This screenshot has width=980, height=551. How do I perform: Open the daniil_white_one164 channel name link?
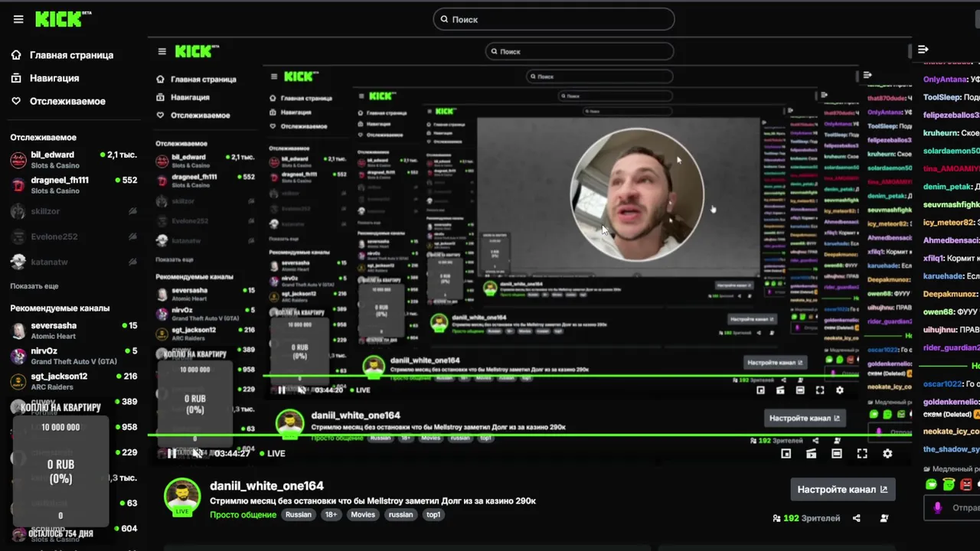[x=266, y=486]
